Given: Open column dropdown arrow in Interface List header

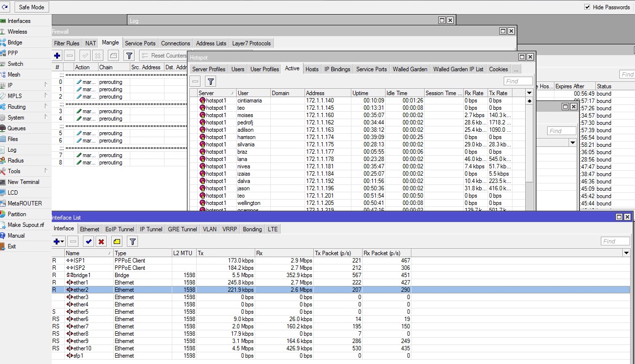Looking at the screenshot, I should tap(626, 253).
